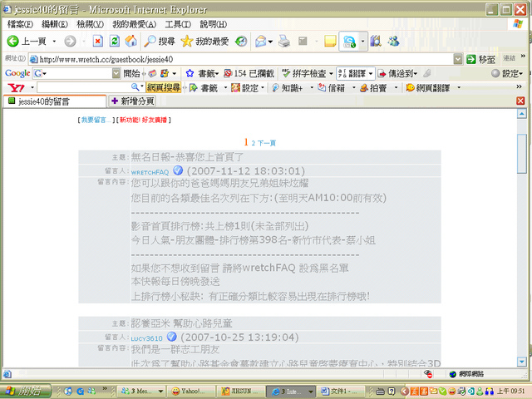The height and width of the screenshot is (399, 532).
Task: Switch to the Yahoo! taskbar window
Action: [x=192, y=392]
